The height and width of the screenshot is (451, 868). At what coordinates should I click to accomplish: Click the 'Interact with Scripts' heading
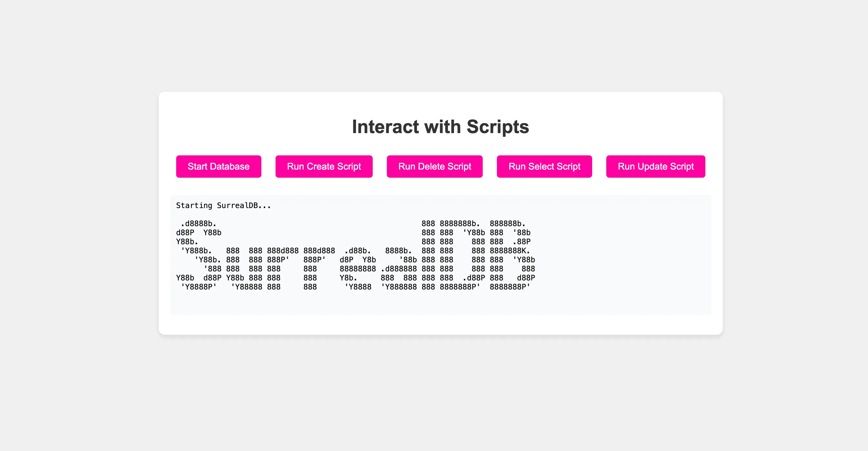(440, 127)
